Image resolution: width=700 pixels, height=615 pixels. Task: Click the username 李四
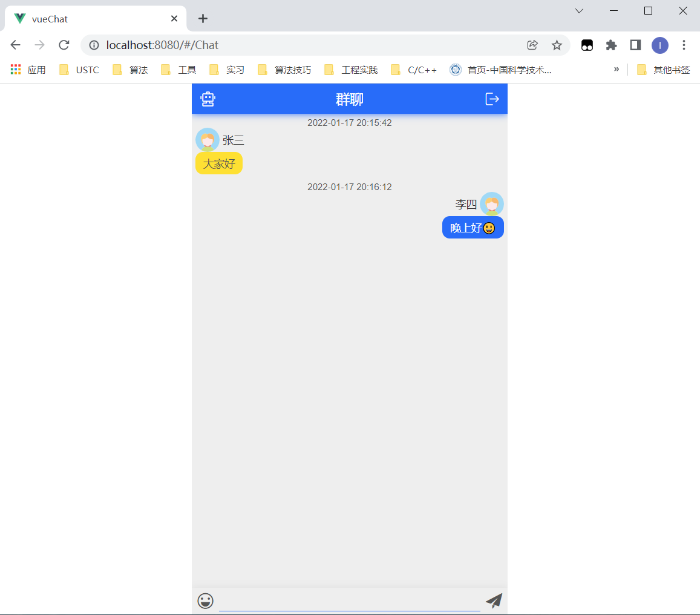click(466, 205)
